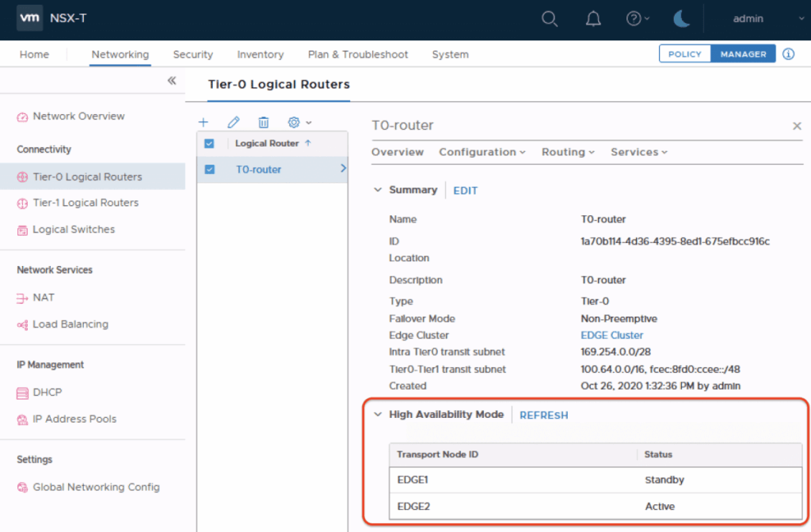811x532 pixels.
Task: Click the NAT sidebar icon
Action: [22, 298]
